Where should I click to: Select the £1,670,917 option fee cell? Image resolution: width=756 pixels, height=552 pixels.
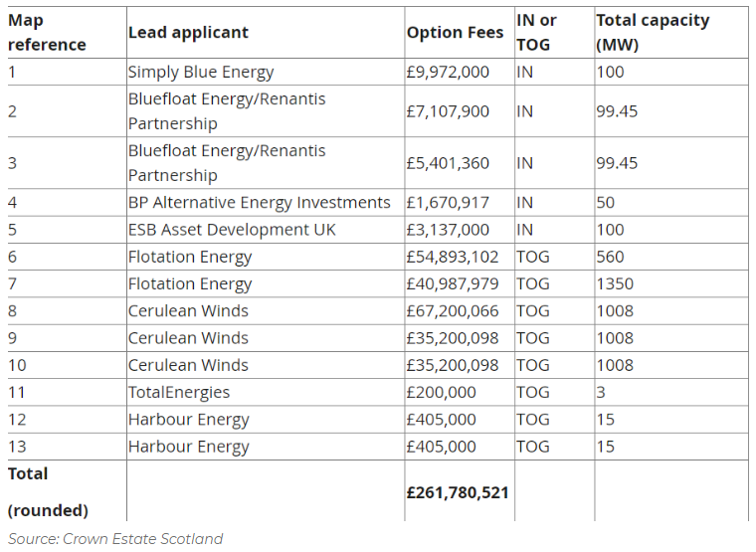[x=448, y=202]
